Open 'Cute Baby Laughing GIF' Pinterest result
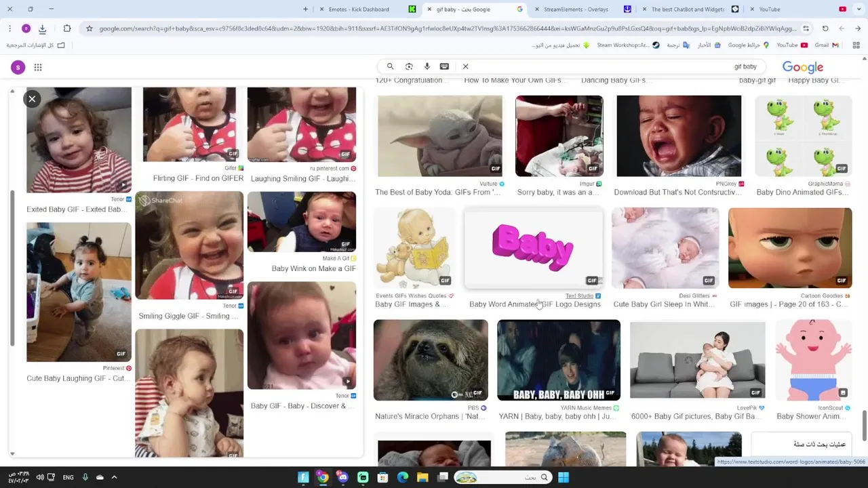The height and width of the screenshot is (488, 868). (x=78, y=379)
